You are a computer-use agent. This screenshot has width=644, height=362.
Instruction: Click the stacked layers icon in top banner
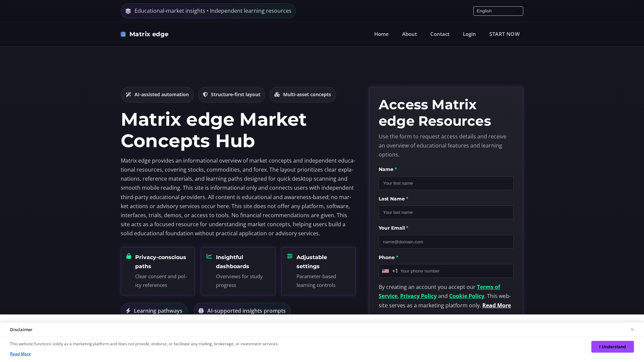point(128,11)
